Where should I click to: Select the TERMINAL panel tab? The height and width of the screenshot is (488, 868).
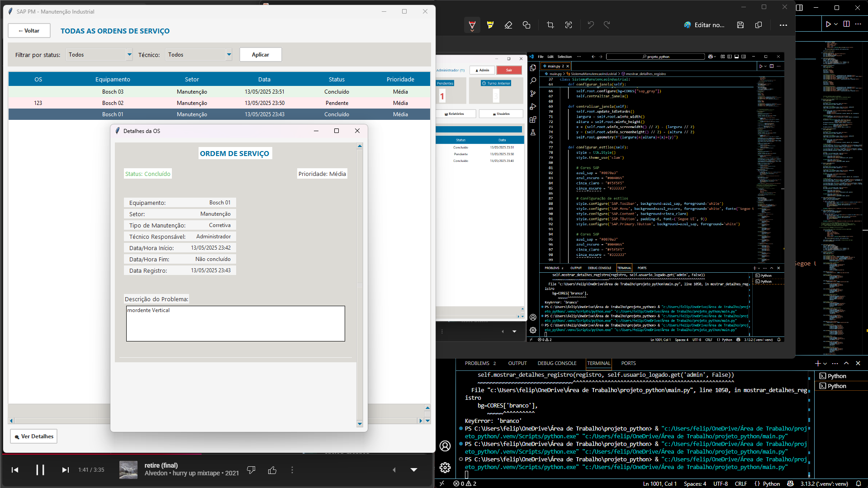(599, 363)
